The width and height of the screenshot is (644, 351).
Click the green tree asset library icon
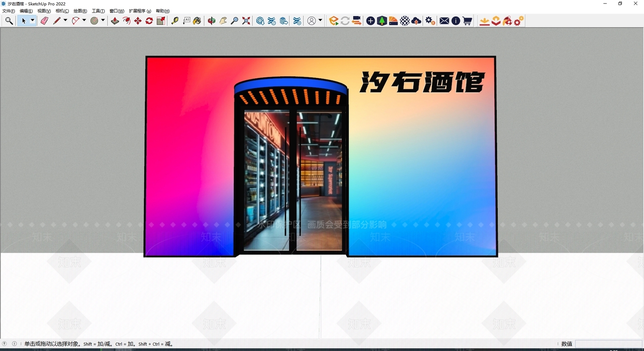(x=382, y=21)
